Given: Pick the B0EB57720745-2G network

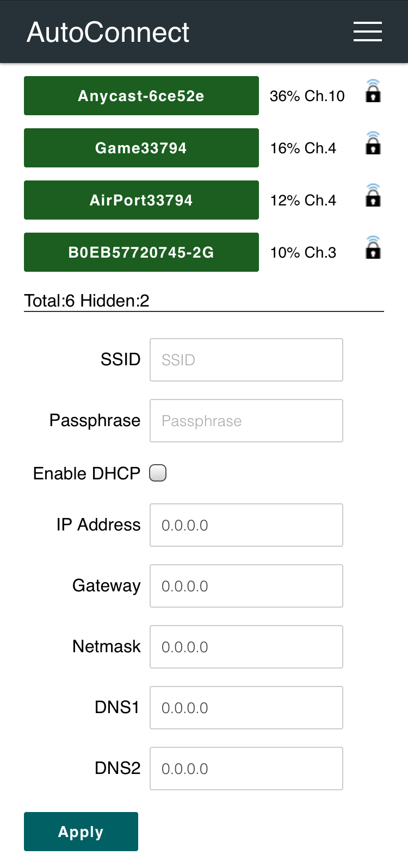Looking at the screenshot, I should [141, 252].
